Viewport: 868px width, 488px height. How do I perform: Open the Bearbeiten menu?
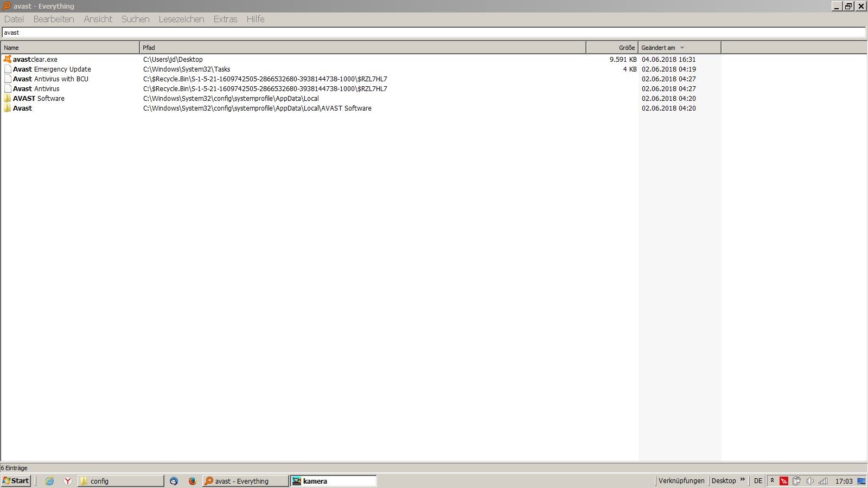[54, 19]
